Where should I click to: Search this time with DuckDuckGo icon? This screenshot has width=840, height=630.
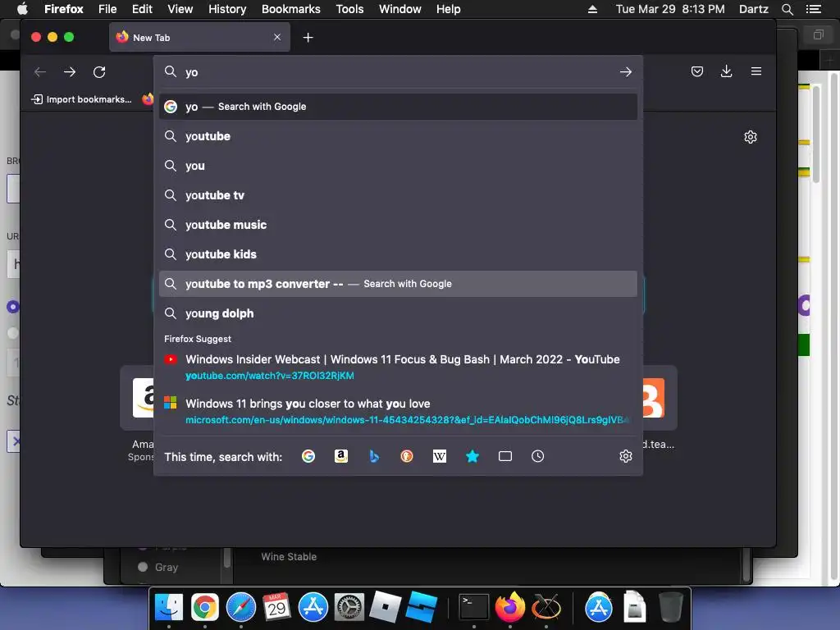pos(407,456)
